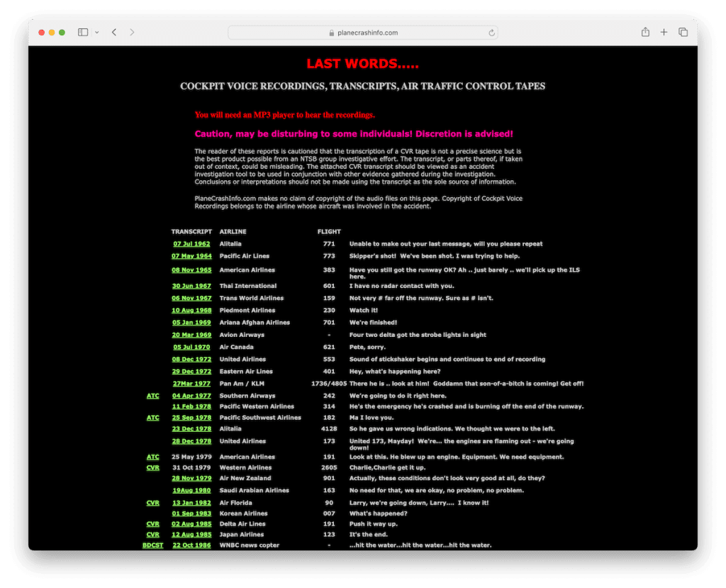The width and height of the screenshot is (726, 588).
Task: Open the 10 Aug 1968 Piedmont transcript
Action: 191,310
